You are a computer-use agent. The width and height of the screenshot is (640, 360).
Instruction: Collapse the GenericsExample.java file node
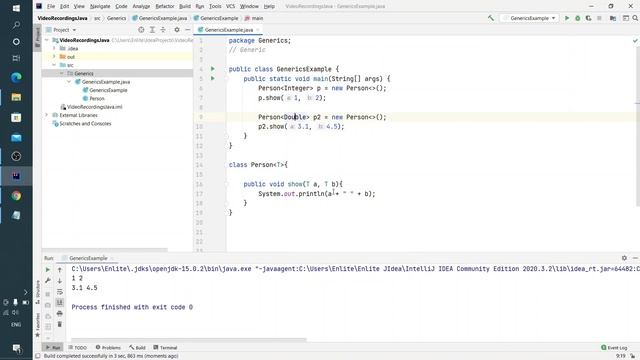pos(69,82)
